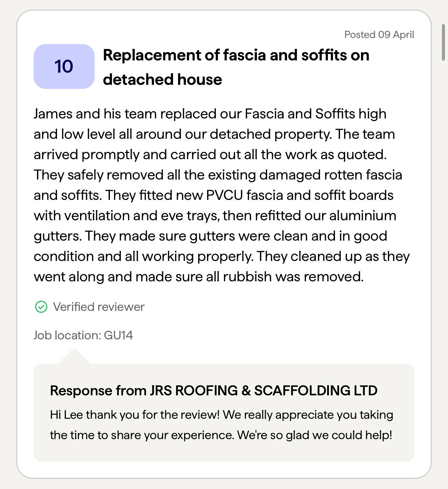Click the response bubble pointer triangle
Image resolution: width=448 pixels, height=489 pixels.
(74, 357)
